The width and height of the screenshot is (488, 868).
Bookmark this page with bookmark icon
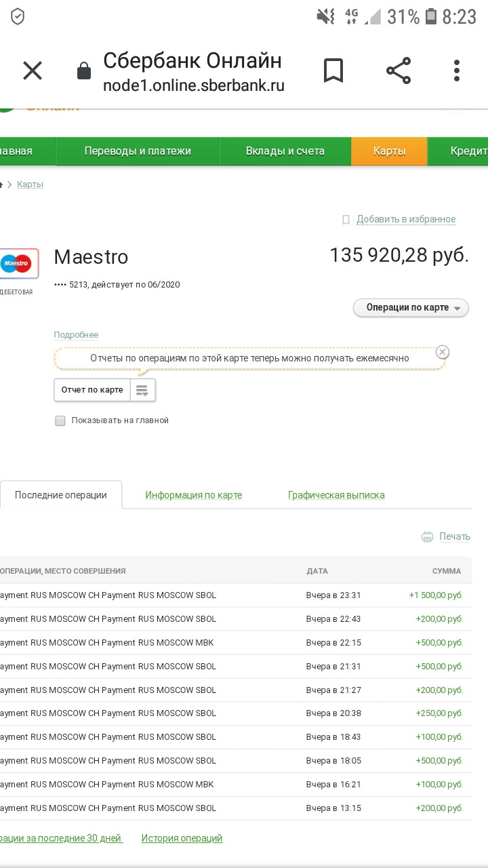tap(333, 71)
